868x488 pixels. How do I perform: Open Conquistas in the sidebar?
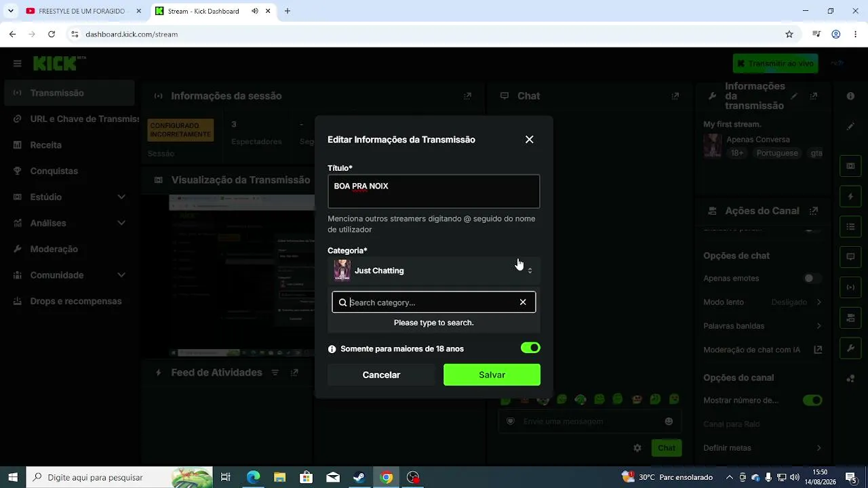(70, 171)
